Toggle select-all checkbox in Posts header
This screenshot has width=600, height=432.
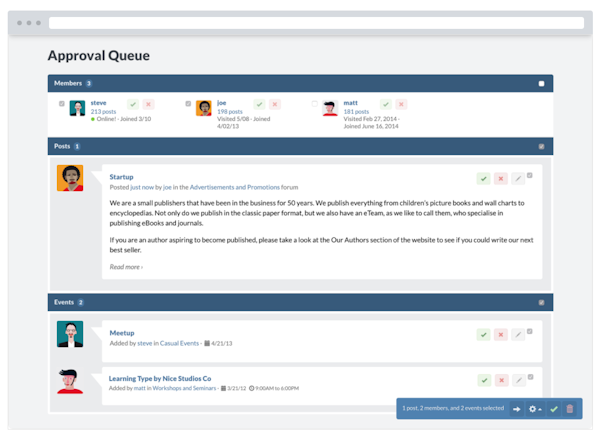[x=541, y=147]
